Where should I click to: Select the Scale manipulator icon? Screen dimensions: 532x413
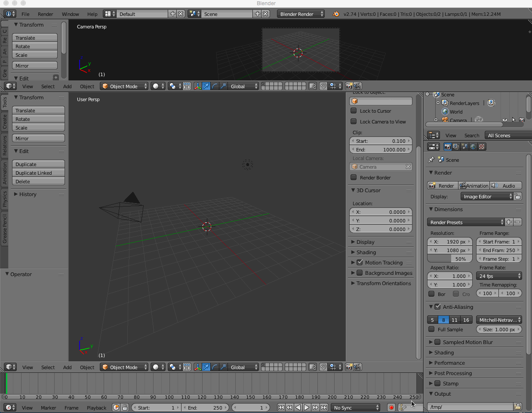(223, 86)
